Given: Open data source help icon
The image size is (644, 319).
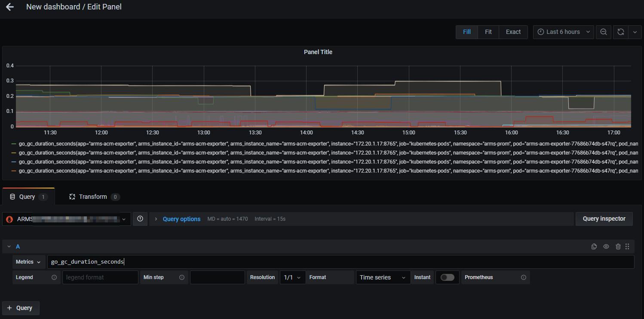Looking at the screenshot, I should click(x=140, y=219).
